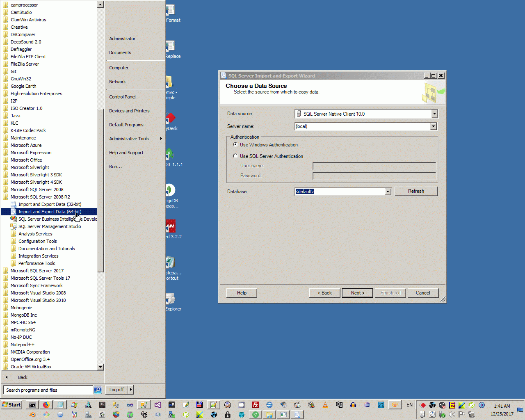This screenshot has height=420, width=525.
Task: Open Eclipse from the taskbar
Action: coord(367,405)
